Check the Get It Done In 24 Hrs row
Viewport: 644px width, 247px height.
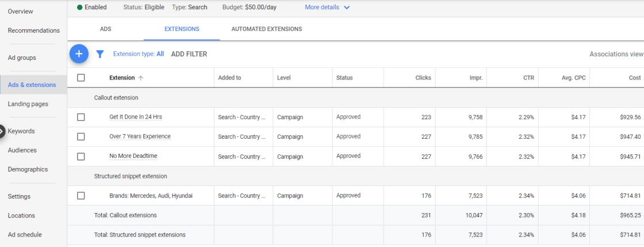(81, 117)
